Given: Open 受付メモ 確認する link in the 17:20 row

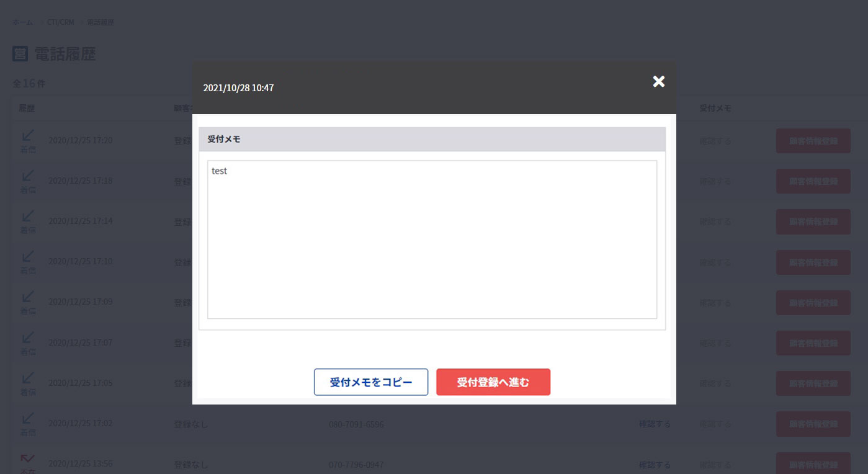Looking at the screenshot, I should point(715,141).
